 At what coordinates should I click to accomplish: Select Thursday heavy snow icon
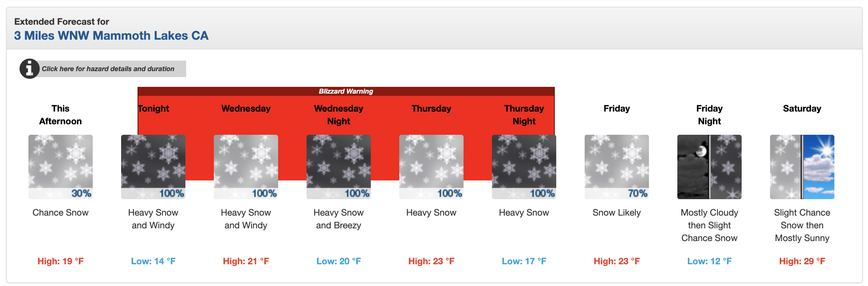coord(431,167)
